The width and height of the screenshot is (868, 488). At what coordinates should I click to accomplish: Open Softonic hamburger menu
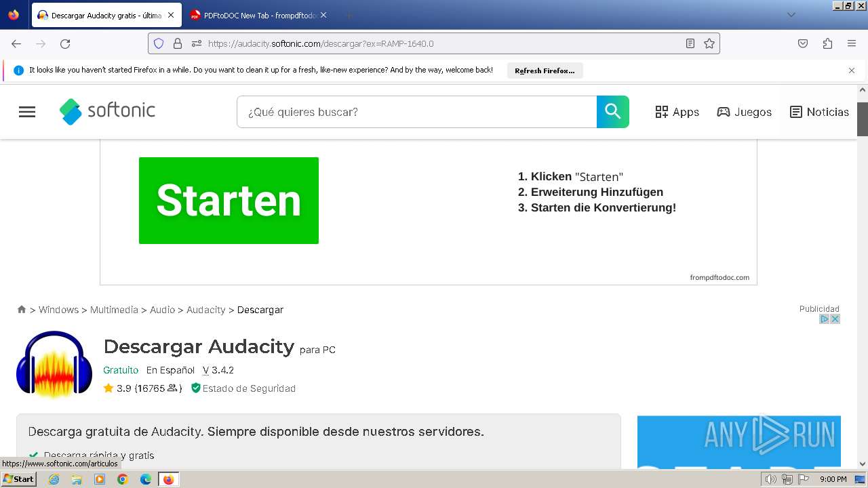(x=27, y=112)
